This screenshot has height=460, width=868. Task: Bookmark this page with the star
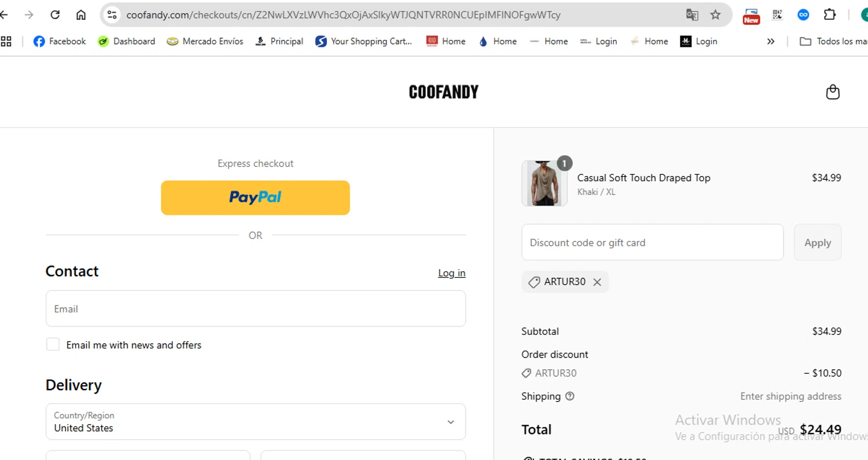716,15
